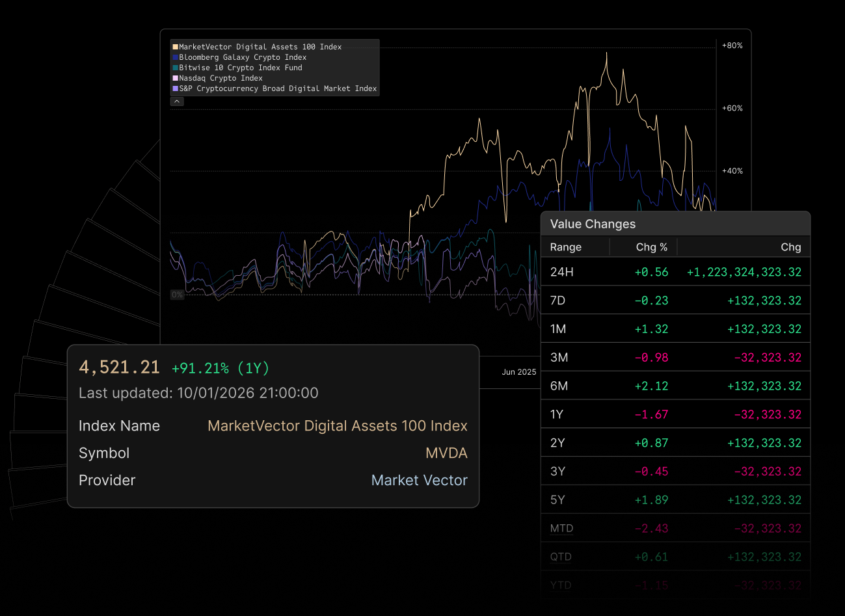
Task: Click the Provider field label
Action: [x=107, y=481]
